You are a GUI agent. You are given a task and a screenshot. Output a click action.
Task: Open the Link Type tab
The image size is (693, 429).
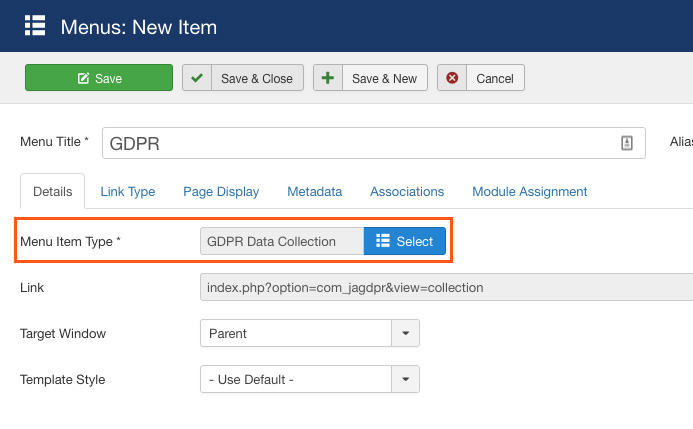[x=128, y=191]
